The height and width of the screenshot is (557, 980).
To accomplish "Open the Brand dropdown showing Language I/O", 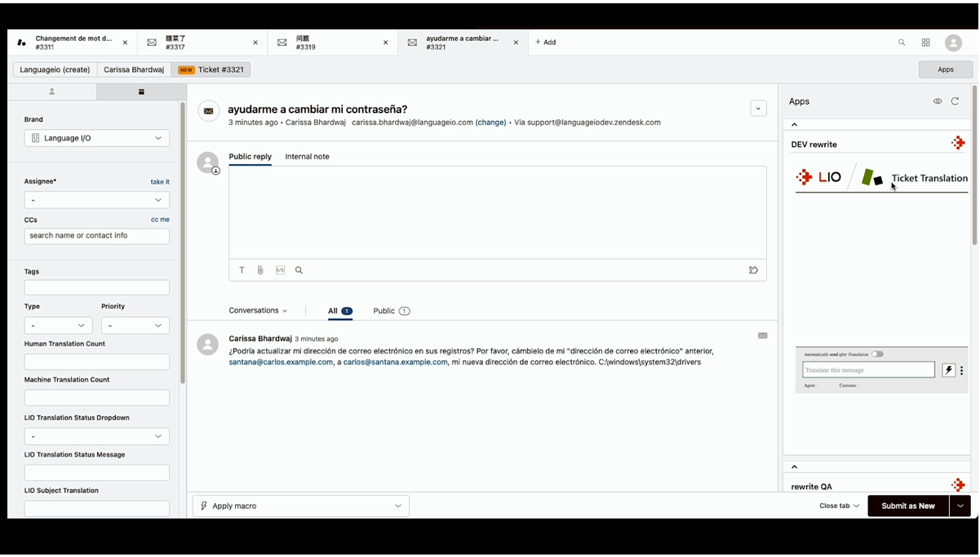I will click(97, 138).
